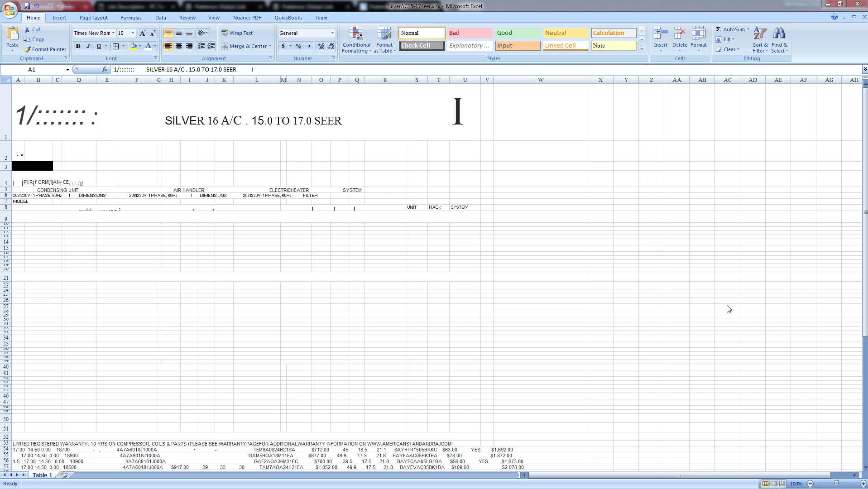The height and width of the screenshot is (489, 868).
Task: Click Wrap Text button
Action: click(237, 33)
